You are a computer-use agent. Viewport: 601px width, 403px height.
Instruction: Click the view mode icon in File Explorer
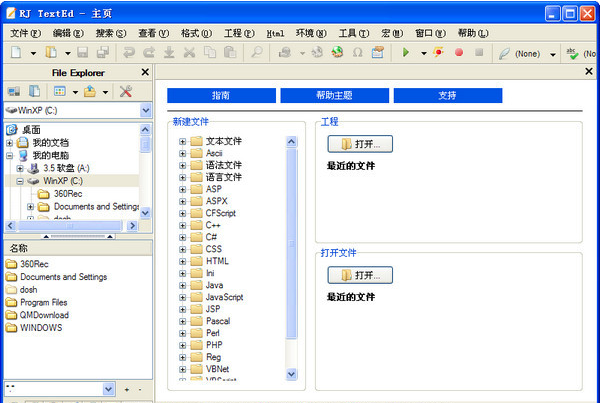59,92
